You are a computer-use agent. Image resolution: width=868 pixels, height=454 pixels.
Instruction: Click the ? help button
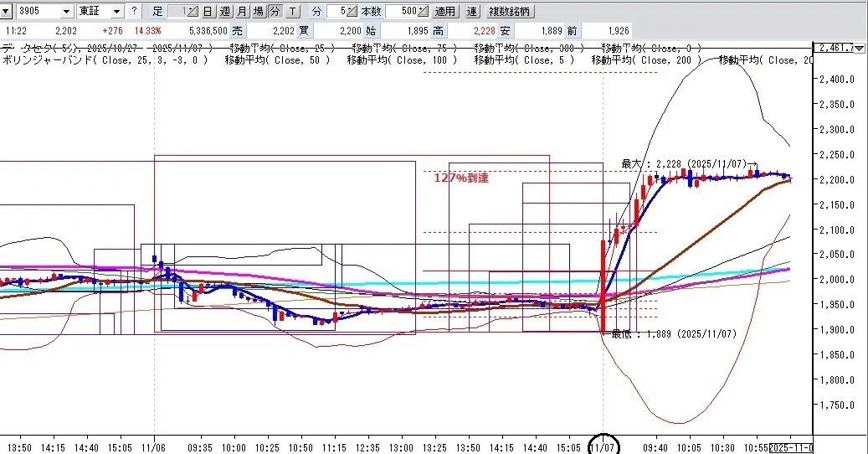point(134,11)
